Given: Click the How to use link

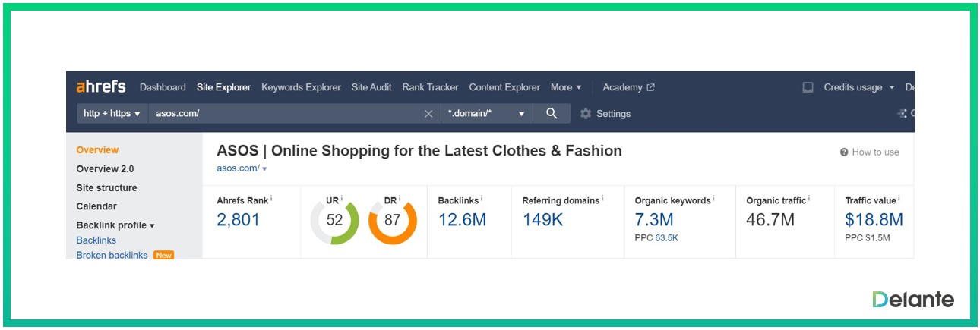Looking at the screenshot, I should pos(875,152).
